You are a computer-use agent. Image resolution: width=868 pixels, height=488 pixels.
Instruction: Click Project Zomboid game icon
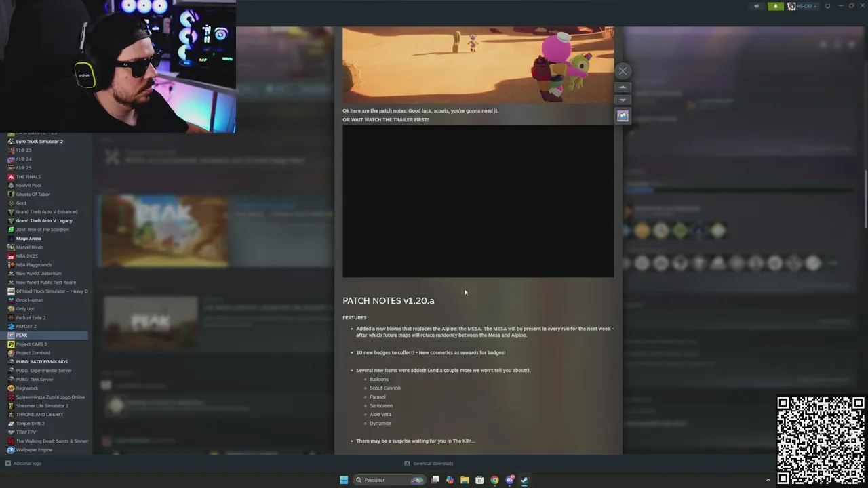click(11, 352)
